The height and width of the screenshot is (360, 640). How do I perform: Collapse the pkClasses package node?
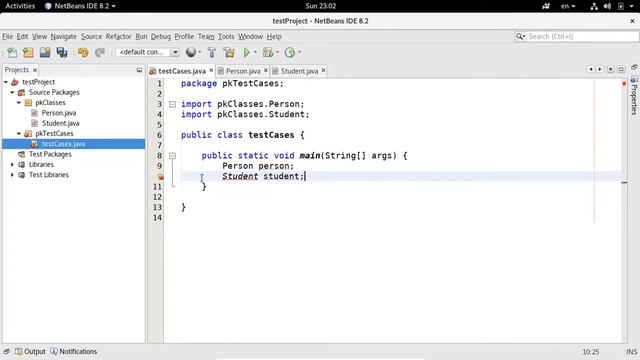[19, 102]
